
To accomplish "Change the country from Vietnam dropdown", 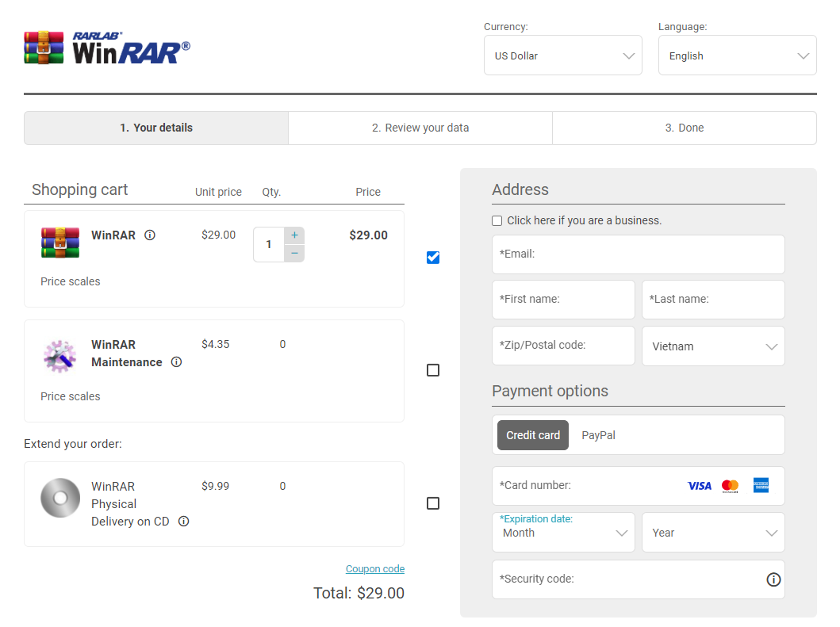I will (x=712, y=346).
